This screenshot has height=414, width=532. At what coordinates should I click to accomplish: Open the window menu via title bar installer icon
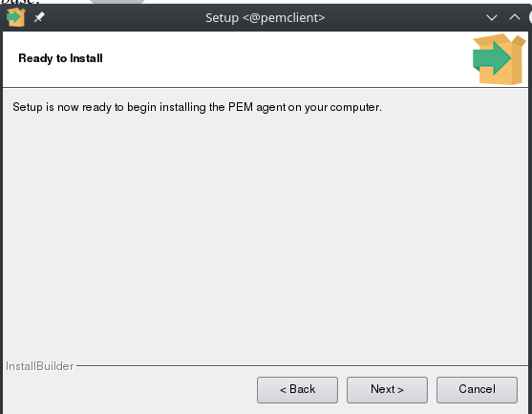coord(15,17)
